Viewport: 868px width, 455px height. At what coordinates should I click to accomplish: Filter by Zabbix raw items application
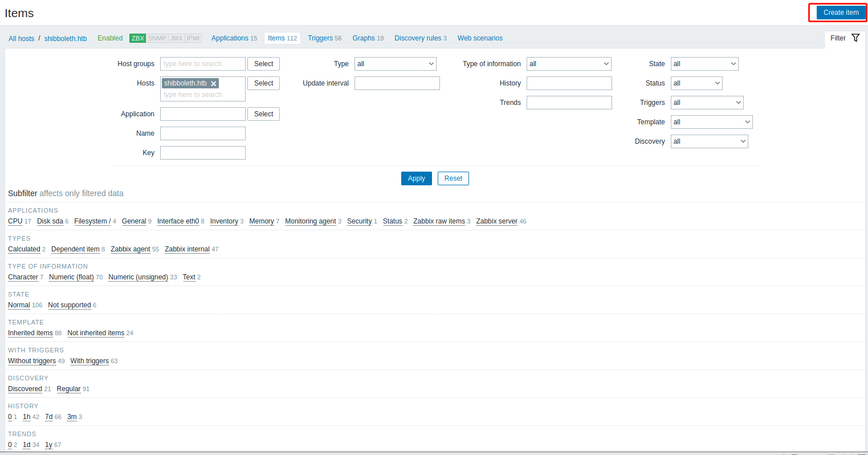click(x=439, y=221)
